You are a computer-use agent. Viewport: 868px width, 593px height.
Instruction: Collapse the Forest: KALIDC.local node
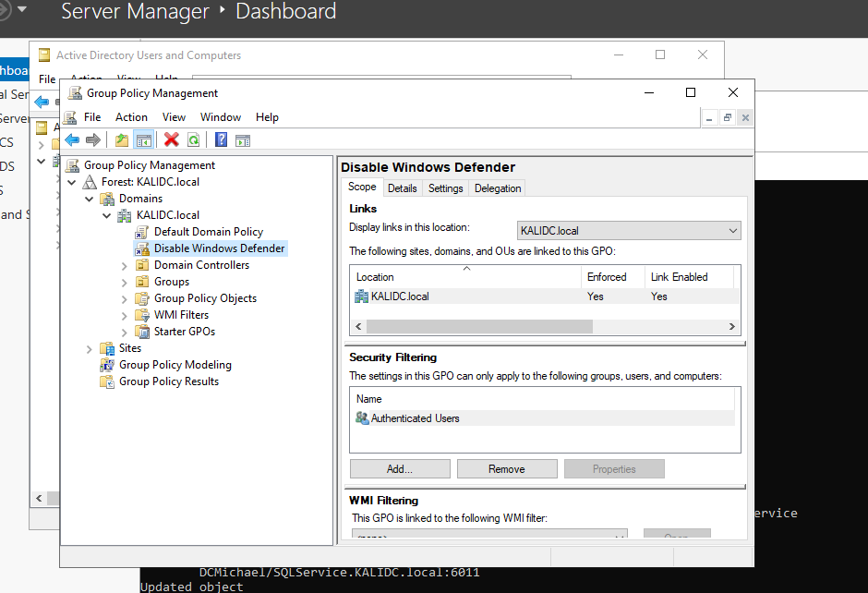point(71,182)
